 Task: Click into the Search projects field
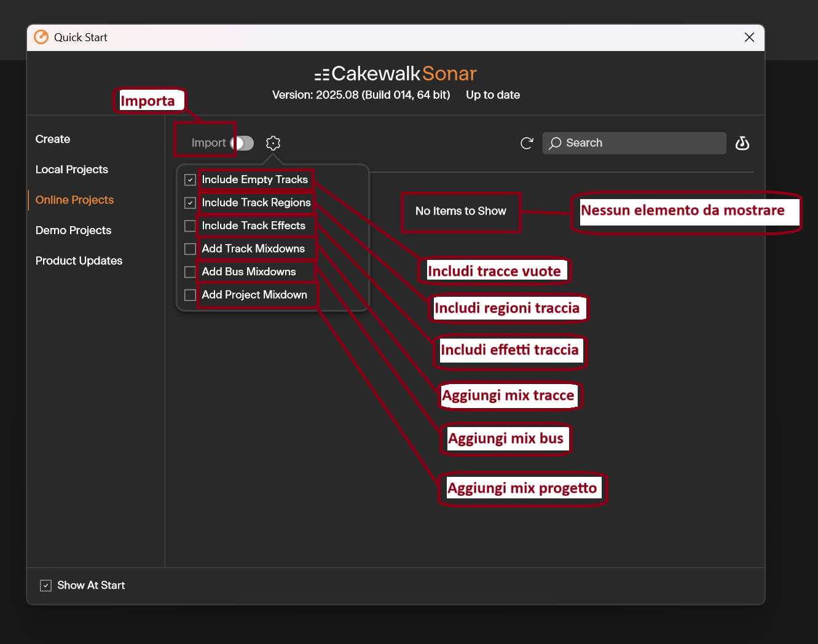[x=634, y=143]
